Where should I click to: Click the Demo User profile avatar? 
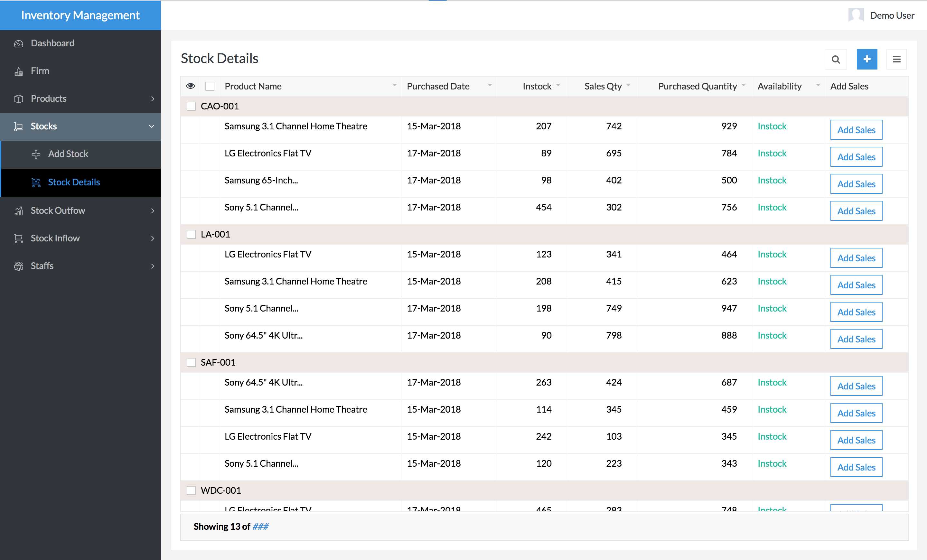pyautogui.click(x=856, y=15)
